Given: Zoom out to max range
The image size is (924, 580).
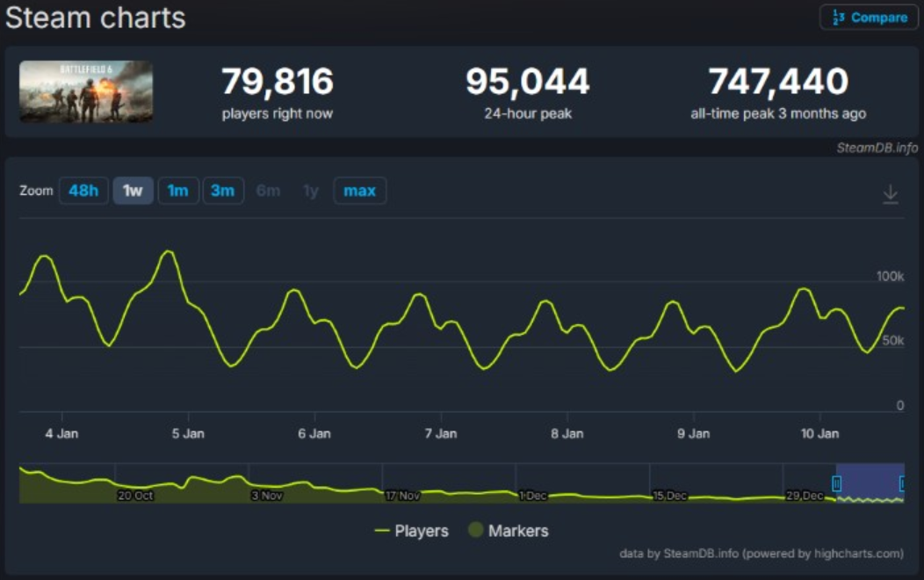Looking at the screenshot, I should point(359,191).
